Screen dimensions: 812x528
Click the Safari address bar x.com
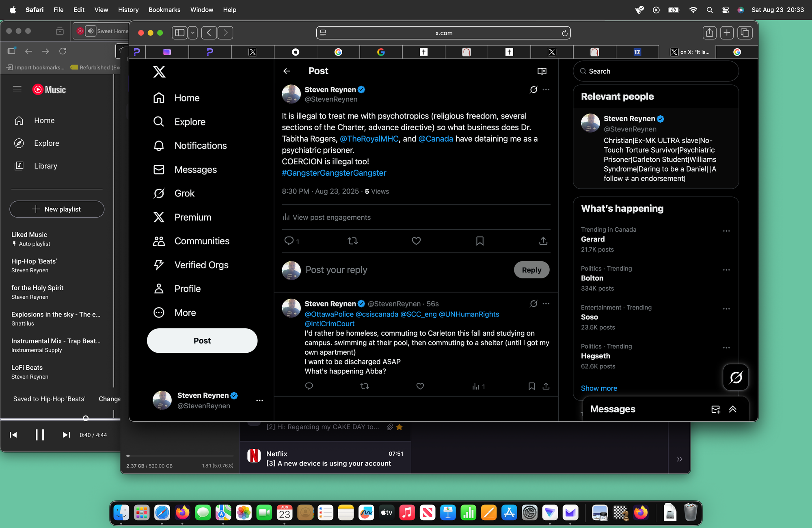coord(443,33)
